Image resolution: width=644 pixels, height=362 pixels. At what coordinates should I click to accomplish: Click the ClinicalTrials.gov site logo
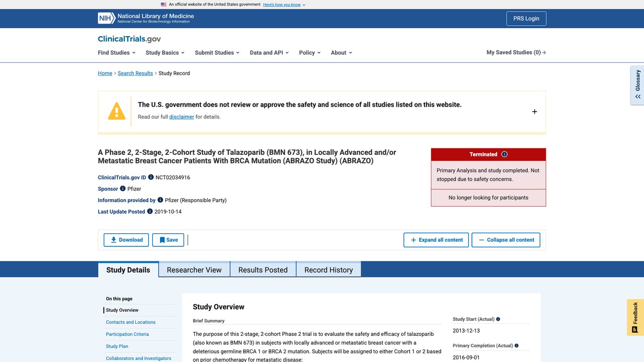pos(129,39)
